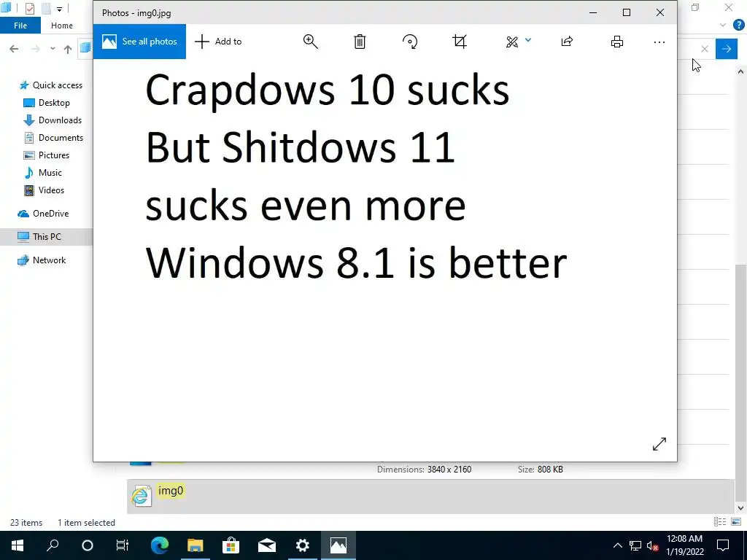Open Explorer help question mark icon
Image resolution: width=747 pixels, height=560 pixels.
tap(739, 25)
